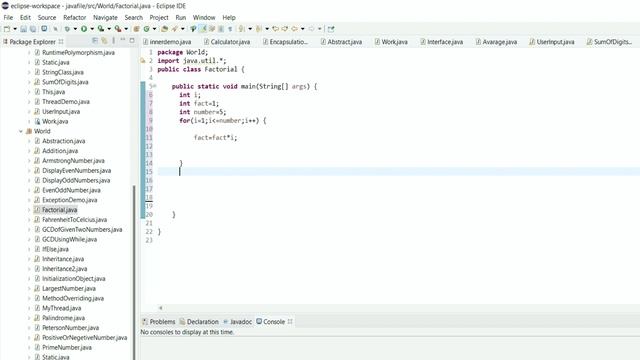Click the Previous Annotation icon

point(259,29)
